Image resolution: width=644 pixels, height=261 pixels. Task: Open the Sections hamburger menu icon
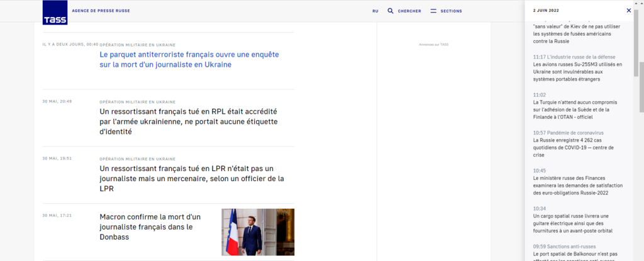tap(433, 11)
